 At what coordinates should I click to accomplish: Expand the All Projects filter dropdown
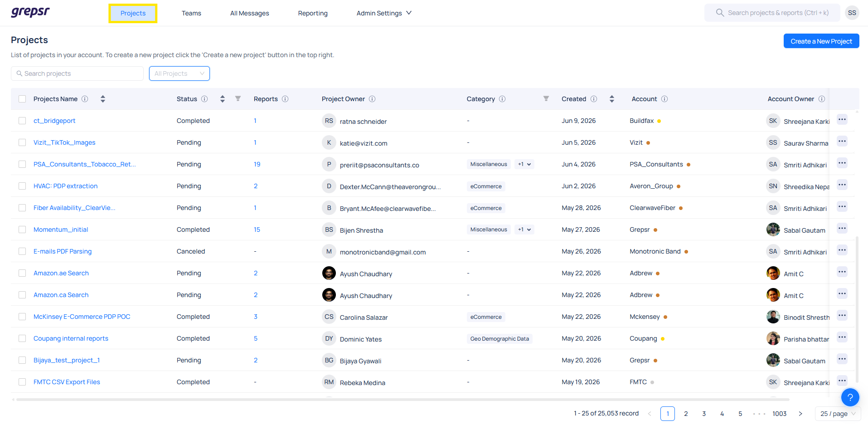(x=179, y=73)
